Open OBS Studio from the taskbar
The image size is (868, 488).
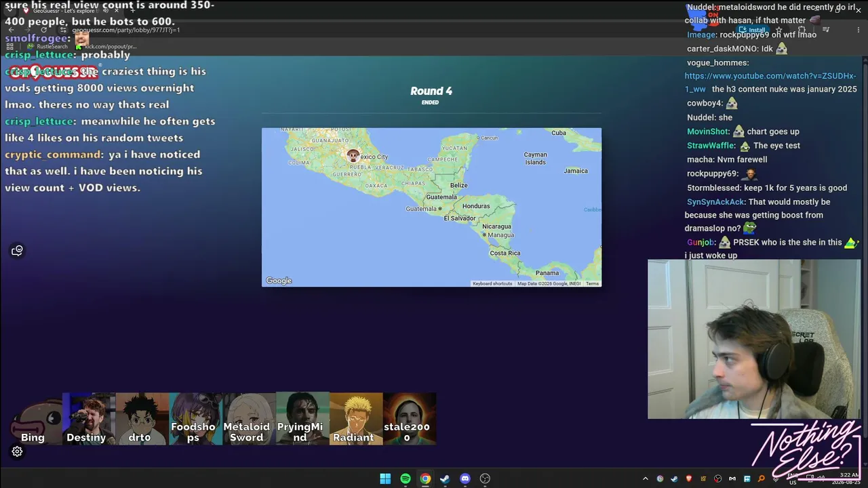[x=485, y=479]
